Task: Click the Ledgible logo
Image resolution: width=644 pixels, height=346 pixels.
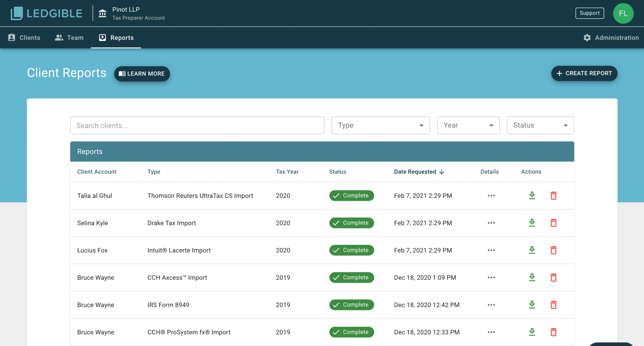Action: click(x=46, y=13)
